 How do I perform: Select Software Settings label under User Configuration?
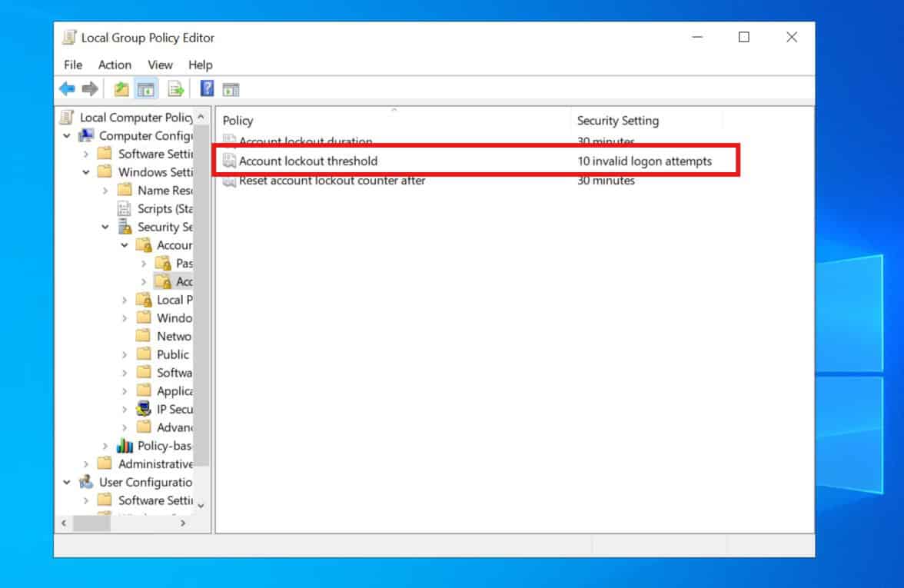(x=155, y=500)
